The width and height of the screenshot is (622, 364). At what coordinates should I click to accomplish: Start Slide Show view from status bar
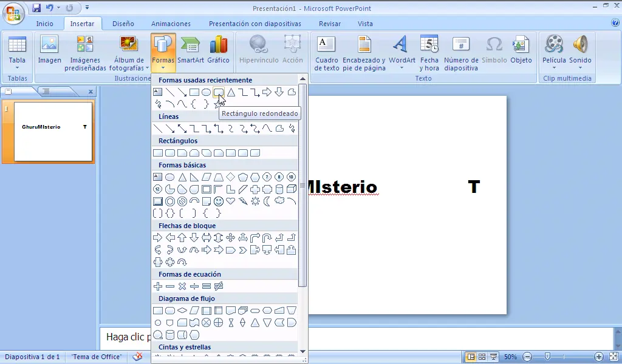pyautogui.click(x=493, y=357)
